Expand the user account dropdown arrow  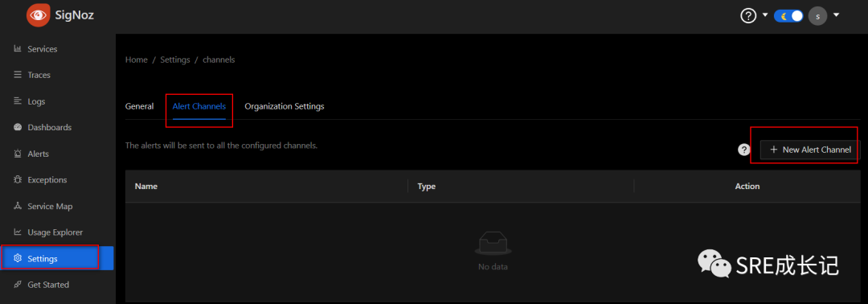tap(836, 15)
